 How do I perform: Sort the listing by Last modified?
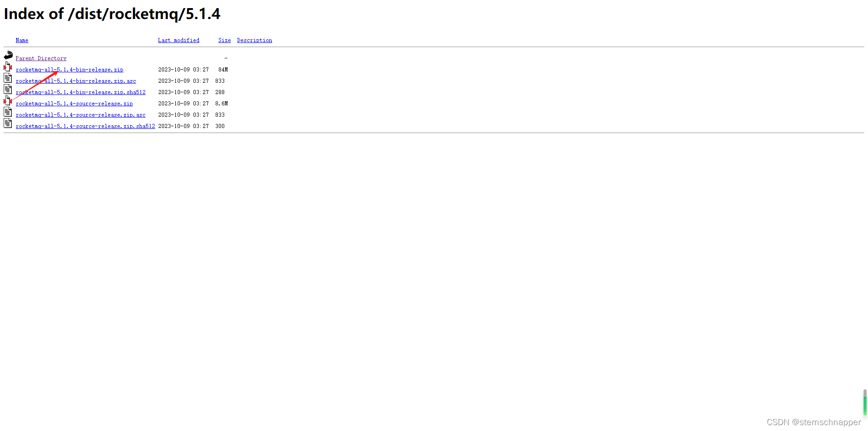pyautogui.click(x=179, y=40)
